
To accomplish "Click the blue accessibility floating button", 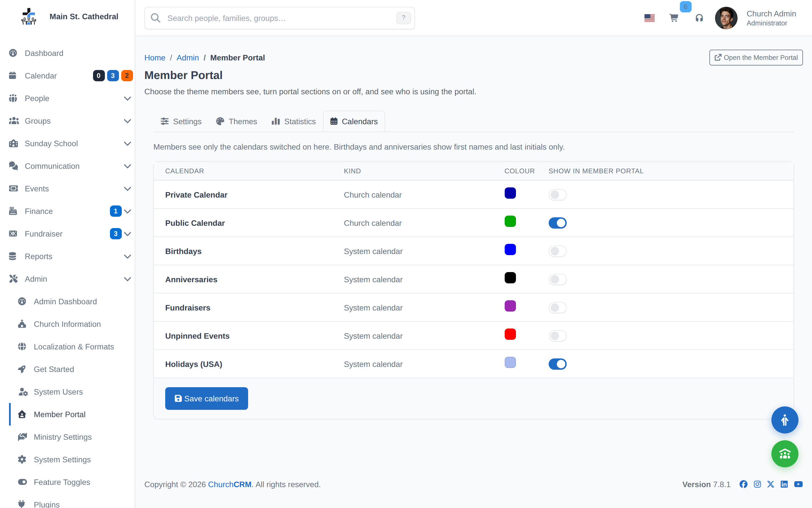I will coord(784,420).
